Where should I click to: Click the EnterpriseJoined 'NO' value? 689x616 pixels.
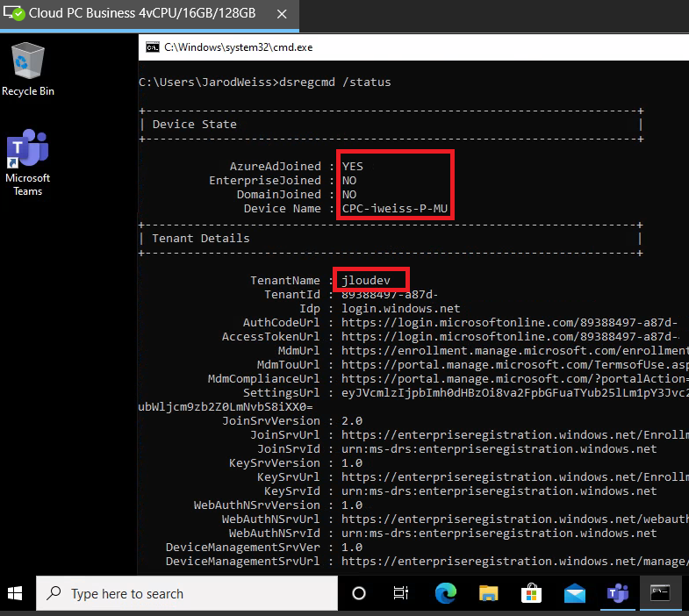tap(349, 181)
